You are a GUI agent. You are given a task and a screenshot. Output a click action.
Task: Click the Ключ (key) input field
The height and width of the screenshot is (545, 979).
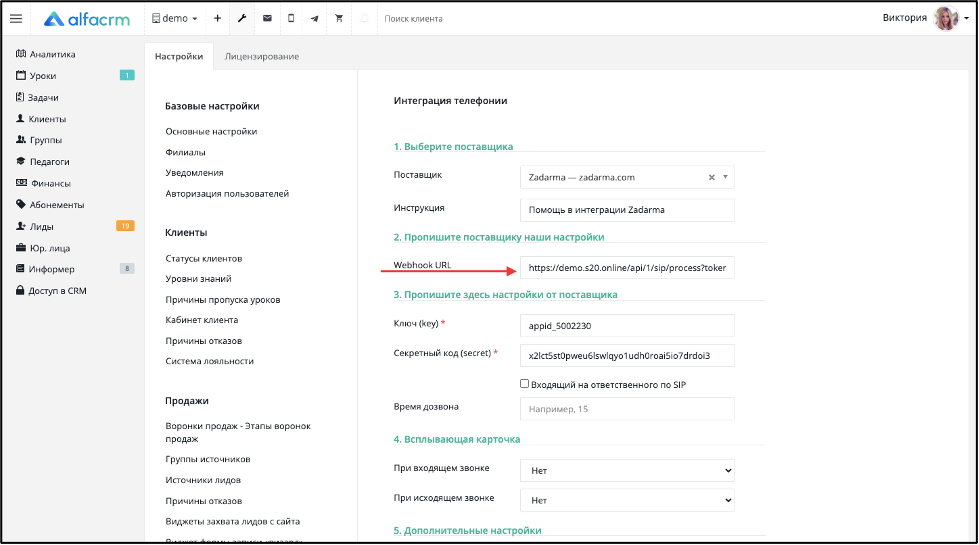click(627, 326)
